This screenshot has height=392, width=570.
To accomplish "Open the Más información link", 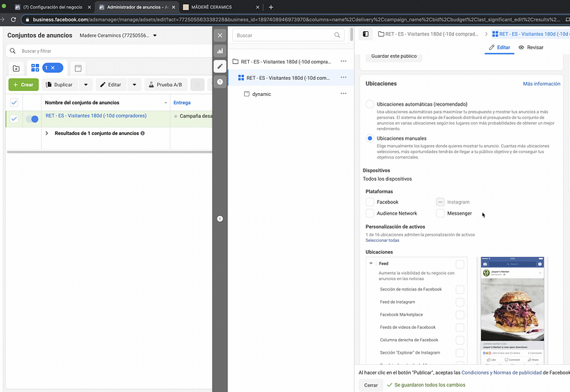I will (x=541, y=83).
